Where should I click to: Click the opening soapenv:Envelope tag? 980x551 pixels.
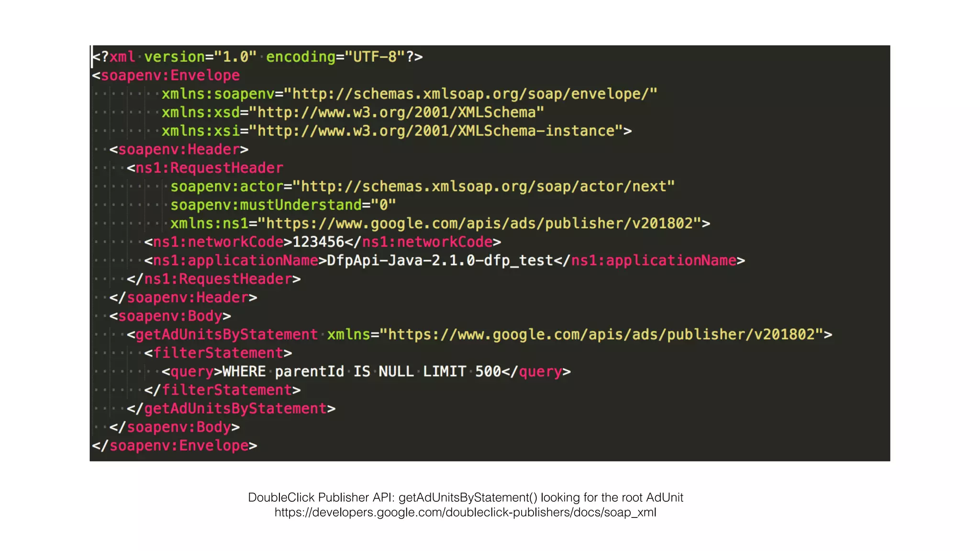pos(166,76)
